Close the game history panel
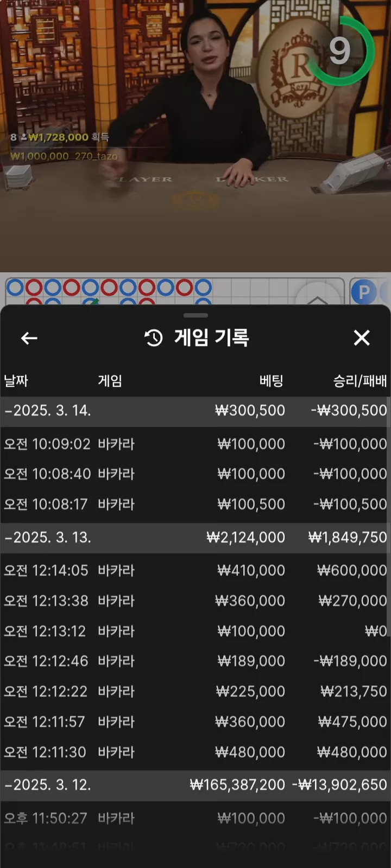 click(362, 338)
